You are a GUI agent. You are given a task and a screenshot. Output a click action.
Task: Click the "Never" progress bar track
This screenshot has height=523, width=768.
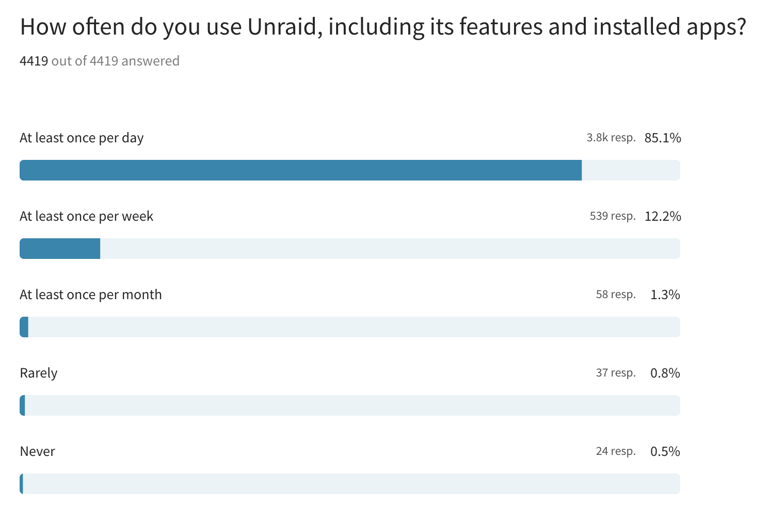(x=350, y=484)
